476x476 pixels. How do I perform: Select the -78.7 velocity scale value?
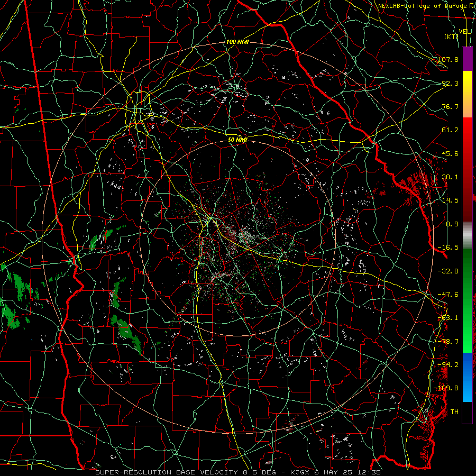(448, 342)
